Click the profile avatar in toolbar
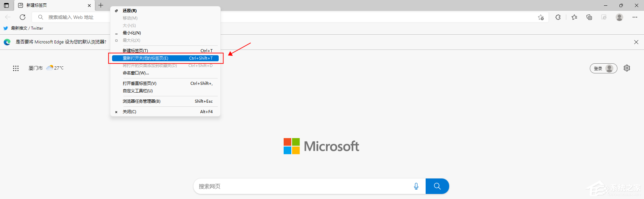This screenshot has height=199, width=644. coord(619,17)
